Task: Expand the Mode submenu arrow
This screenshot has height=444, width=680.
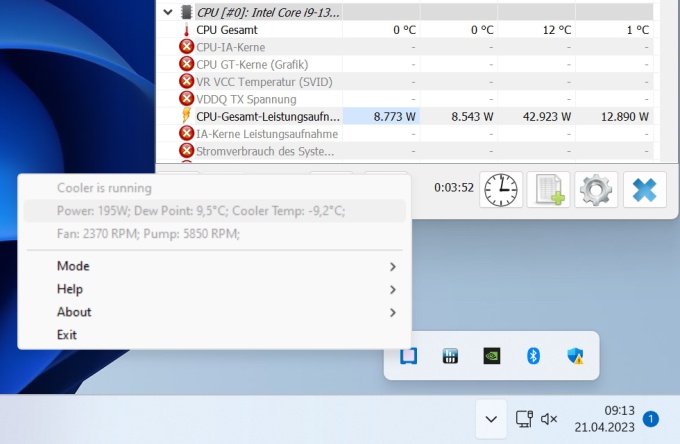Action: pyautogui.click(x=392, y=267)
